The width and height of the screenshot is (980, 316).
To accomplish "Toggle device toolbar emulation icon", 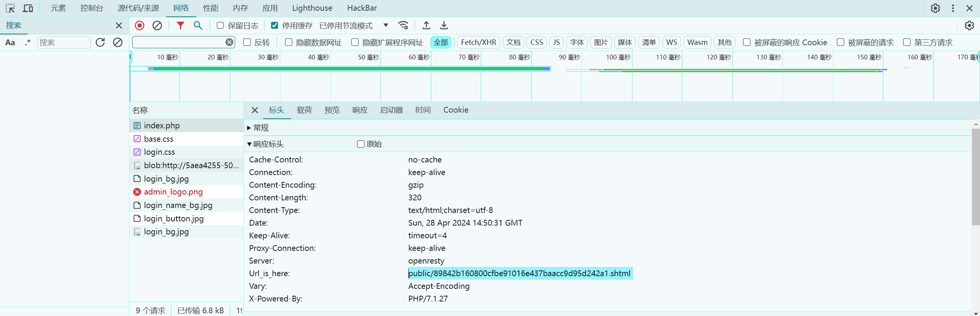I will coord(28,8).
